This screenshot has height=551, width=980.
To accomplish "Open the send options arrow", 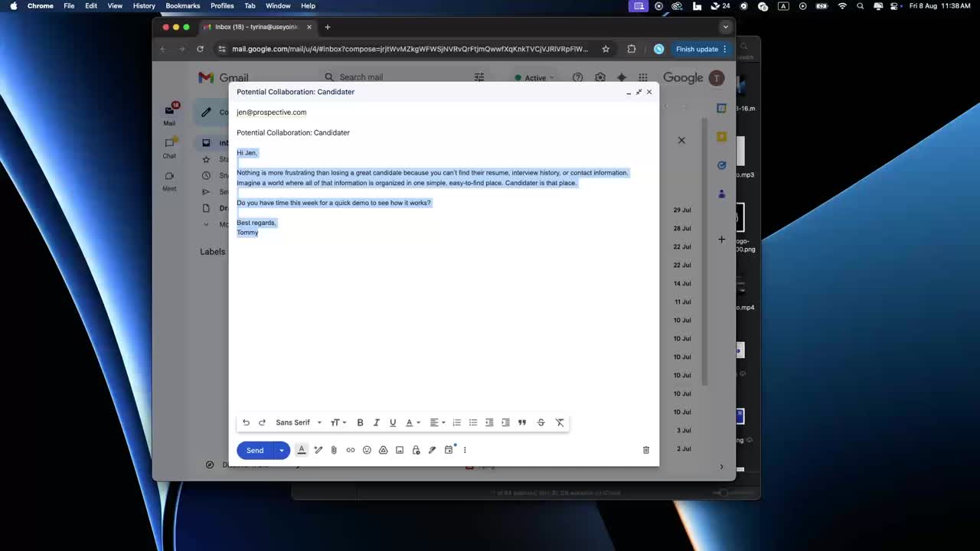I will pyautogui.click(x=282, y=450).
